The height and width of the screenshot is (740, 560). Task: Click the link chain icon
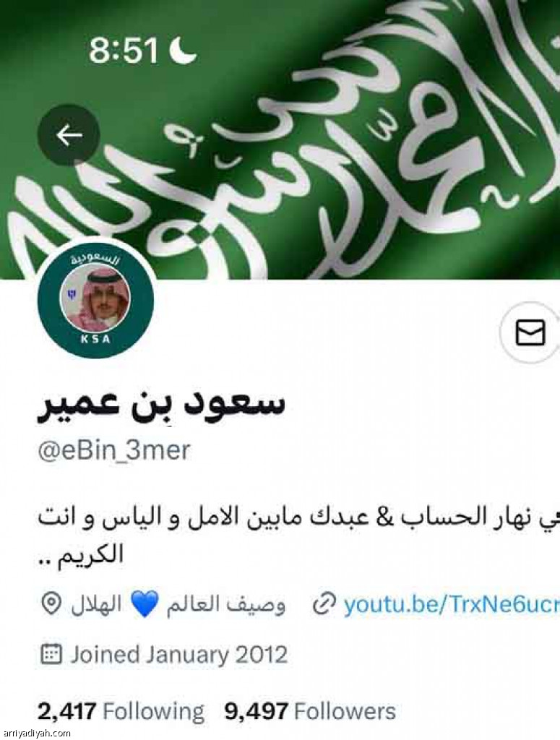point(324,605)
